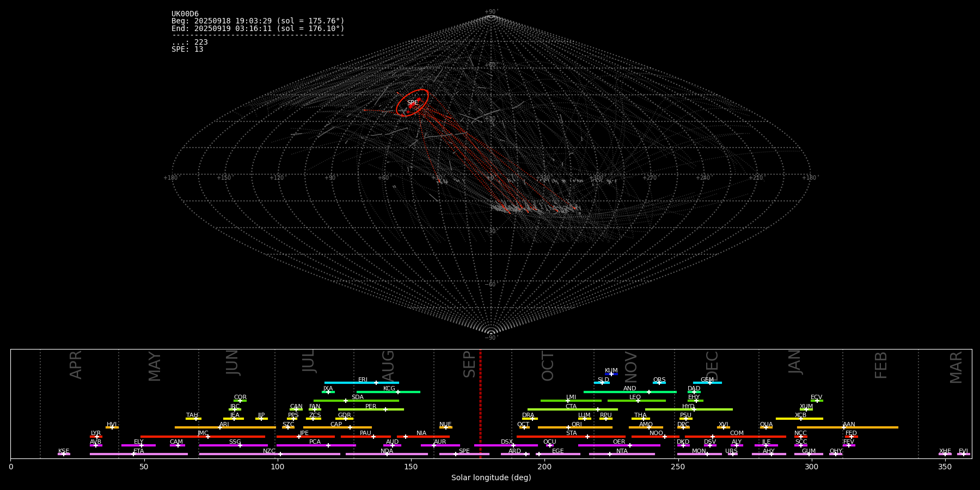Viewport: 980px width, 490px height.
Task: Click the PCA shower bar
Action: 316,445
